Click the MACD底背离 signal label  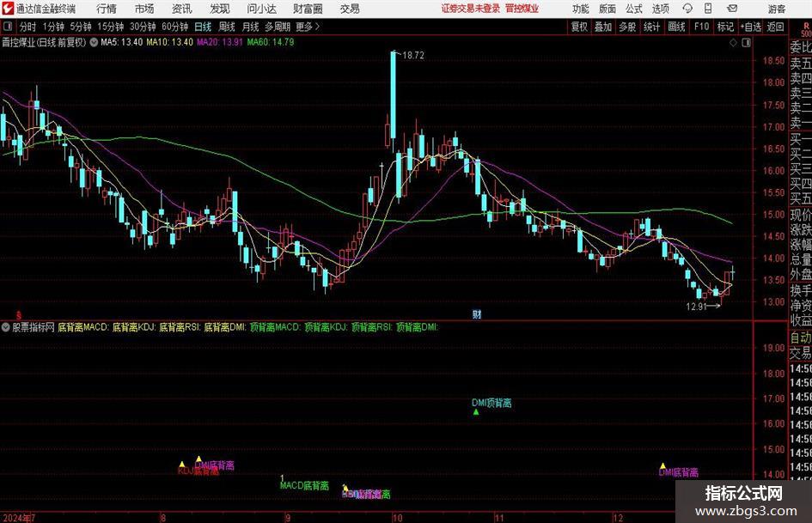click(x=304, y=486)
